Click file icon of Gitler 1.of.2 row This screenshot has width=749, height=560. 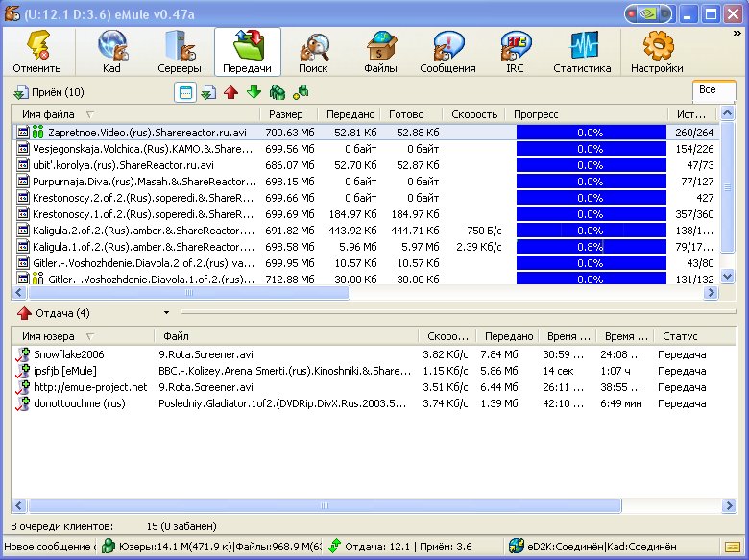(23, 279)
